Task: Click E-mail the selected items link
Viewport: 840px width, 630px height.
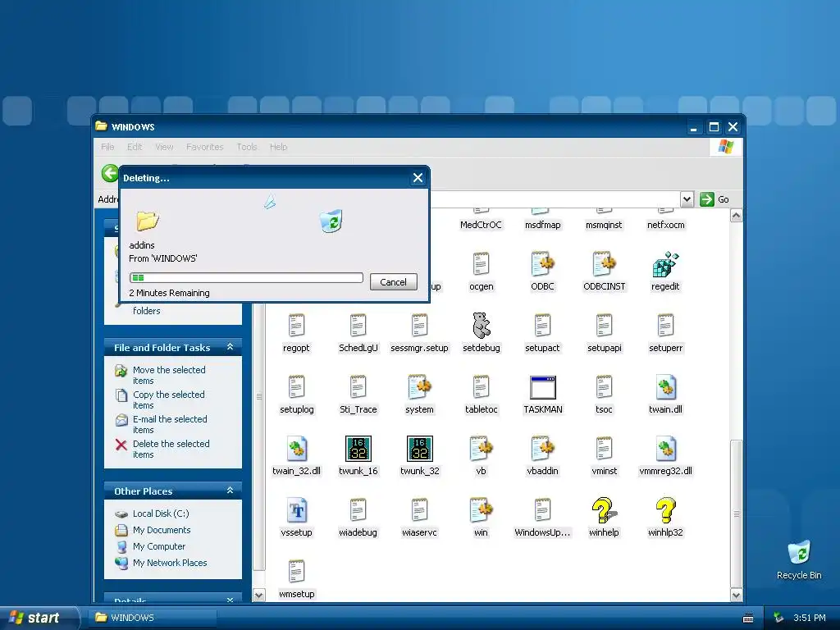Action: coord(170,424)
